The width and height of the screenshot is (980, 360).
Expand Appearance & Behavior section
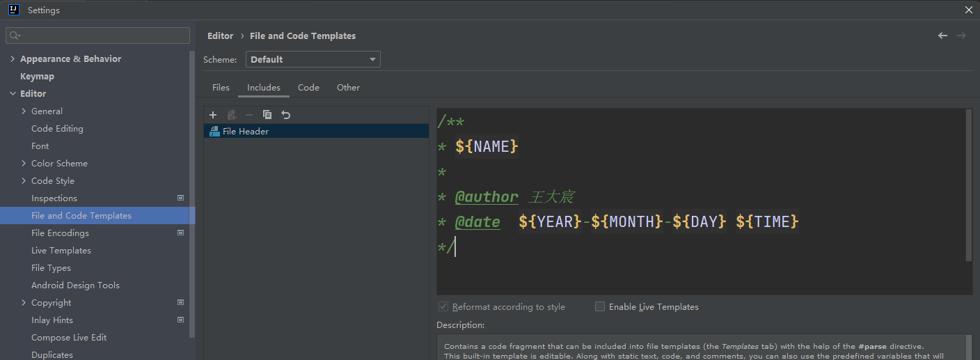(13, 59)
